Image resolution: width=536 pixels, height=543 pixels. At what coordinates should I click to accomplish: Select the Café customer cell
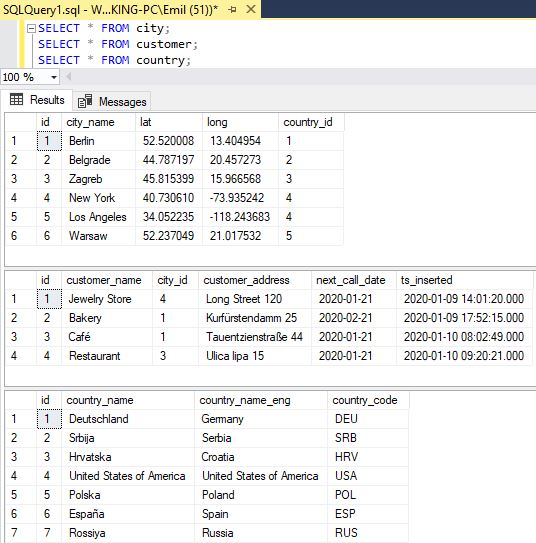107,337
